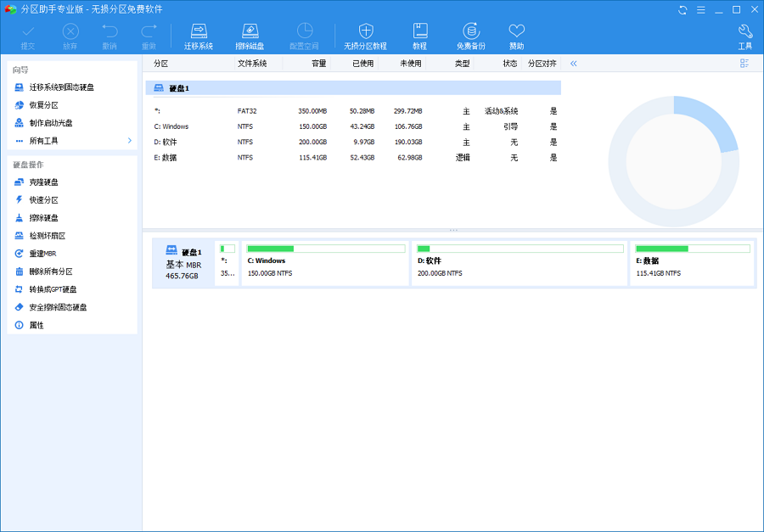
Task: Open the 擦除磁盘 toolbar tool
Action: pos(250,36)
